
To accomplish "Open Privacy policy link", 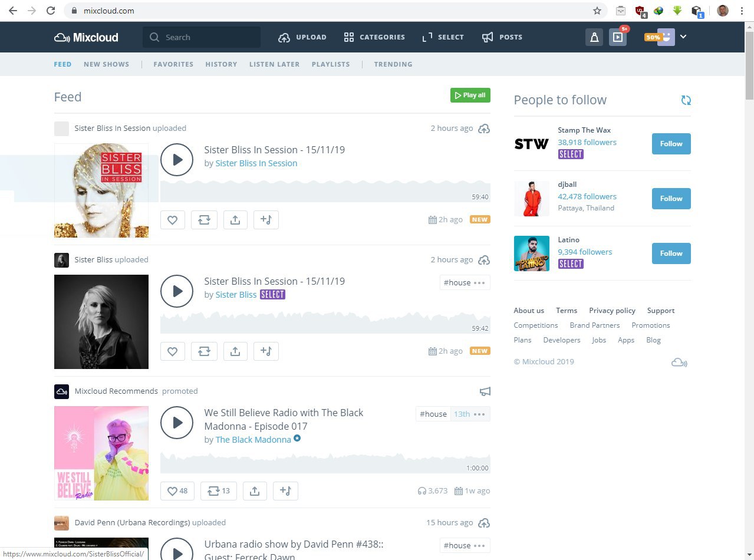I will (x=612, y=311).
